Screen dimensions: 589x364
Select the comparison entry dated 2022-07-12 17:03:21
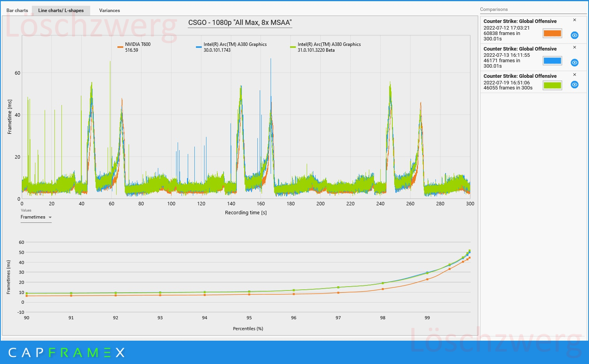coord(533,30)
